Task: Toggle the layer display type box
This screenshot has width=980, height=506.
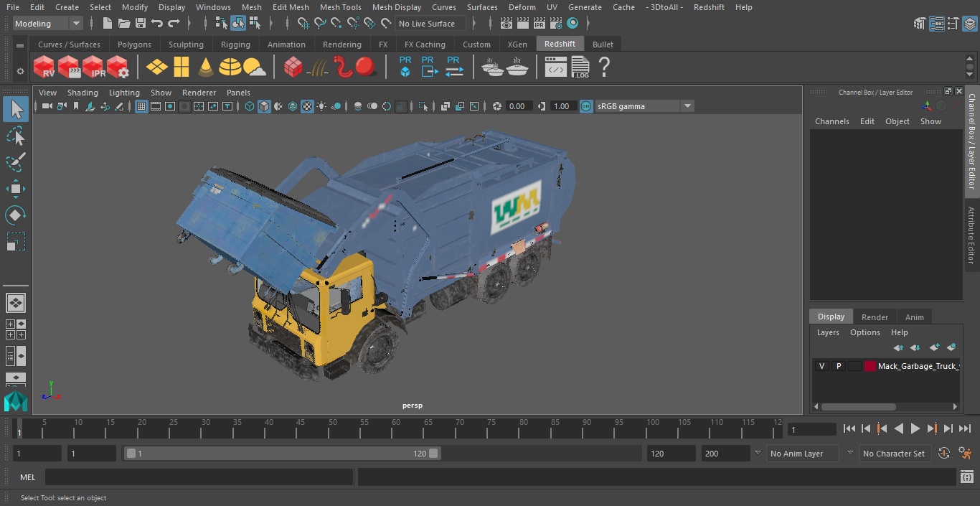Action: (854, 366)
